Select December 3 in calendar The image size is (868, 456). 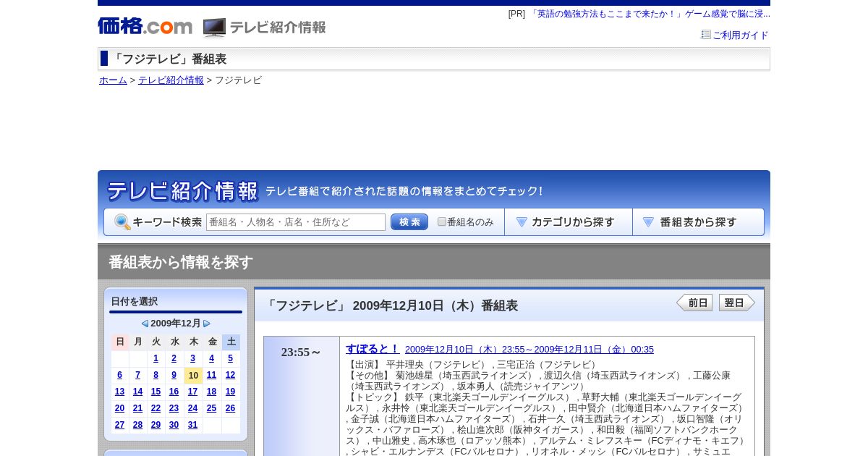[192, 358]
